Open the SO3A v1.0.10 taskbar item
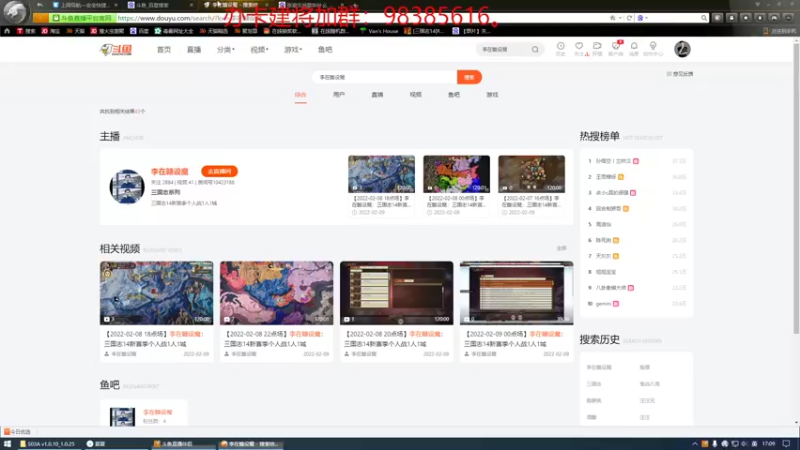Viewport: 800px width, 450px height. pos(47,444)
